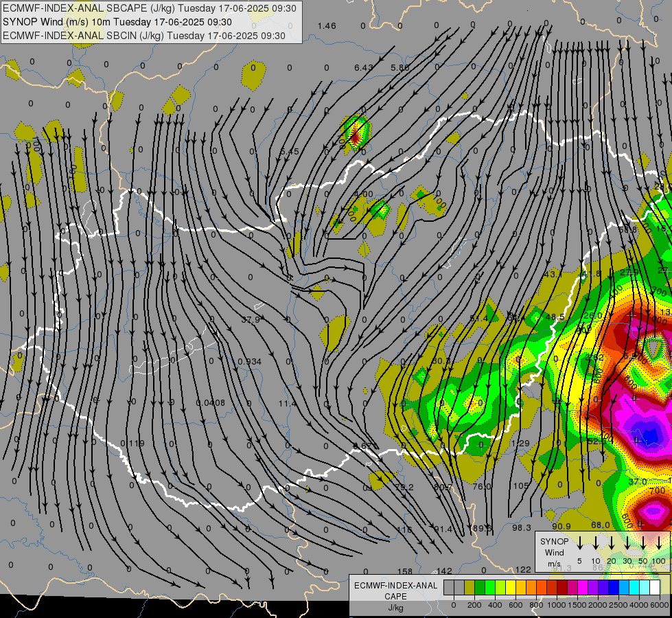Click the '6000' tick label in CAPE legend

coord(659,605)
